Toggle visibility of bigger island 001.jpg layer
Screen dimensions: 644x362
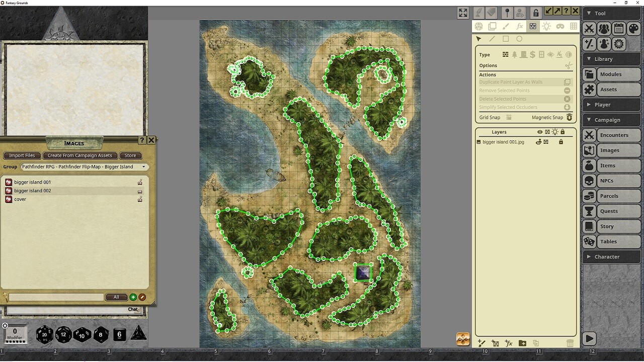click(x=538, y=142)
